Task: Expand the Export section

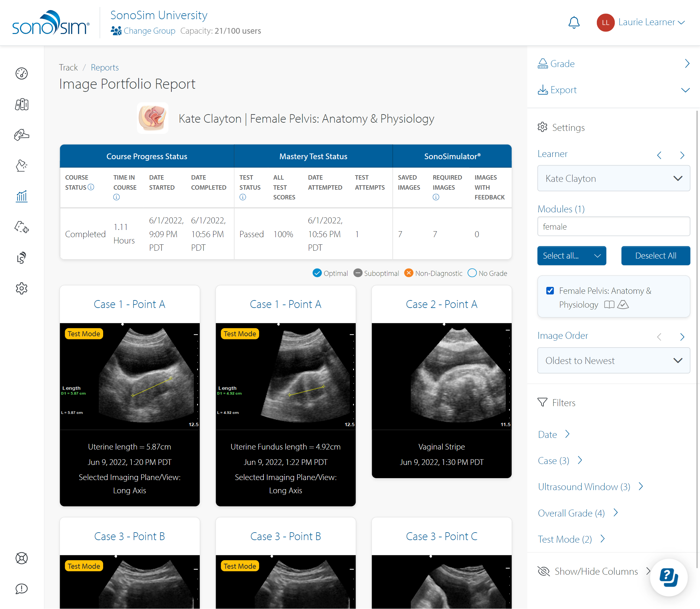Action: click(x=614, y=90)
